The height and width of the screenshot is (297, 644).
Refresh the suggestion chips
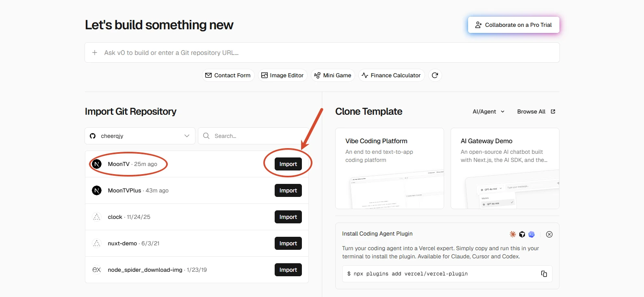tap(435, 75)
